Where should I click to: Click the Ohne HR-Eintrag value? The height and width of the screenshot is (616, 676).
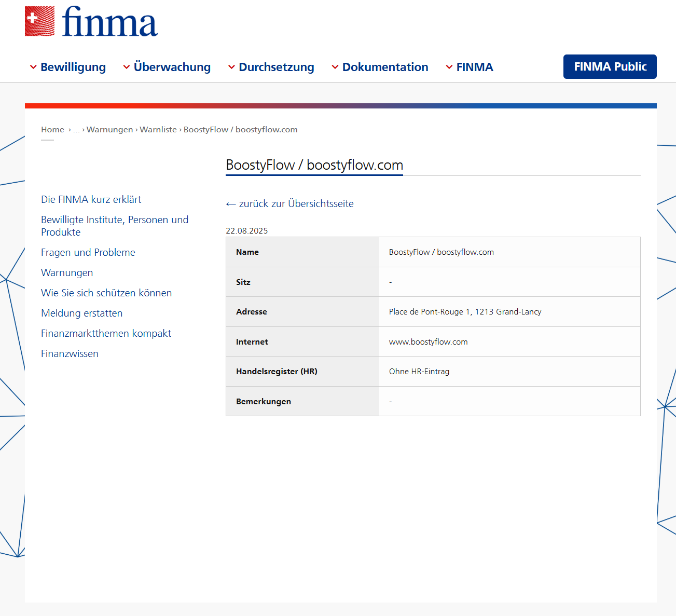pos(419,372)
